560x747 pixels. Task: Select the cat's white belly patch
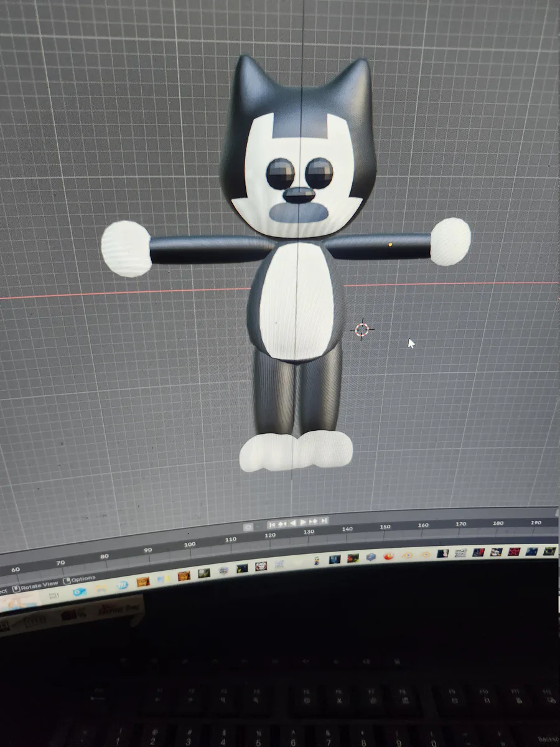pos(297,302)
